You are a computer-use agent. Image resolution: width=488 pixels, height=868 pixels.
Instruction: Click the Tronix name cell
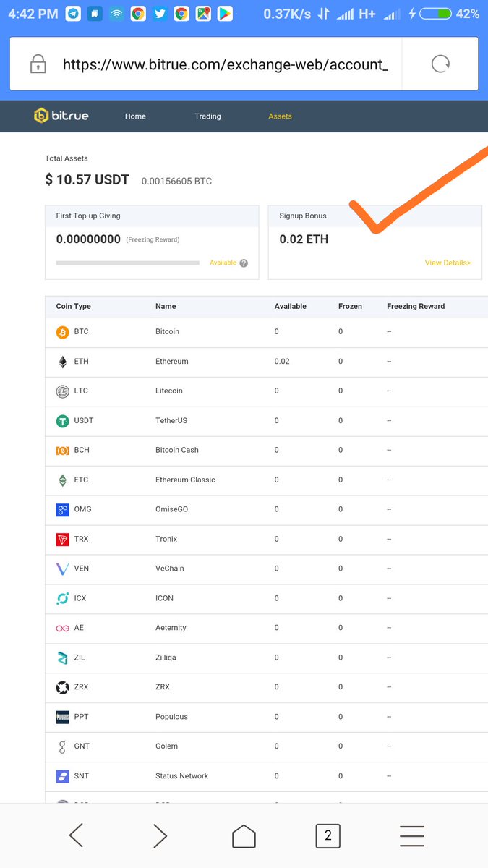166,540
